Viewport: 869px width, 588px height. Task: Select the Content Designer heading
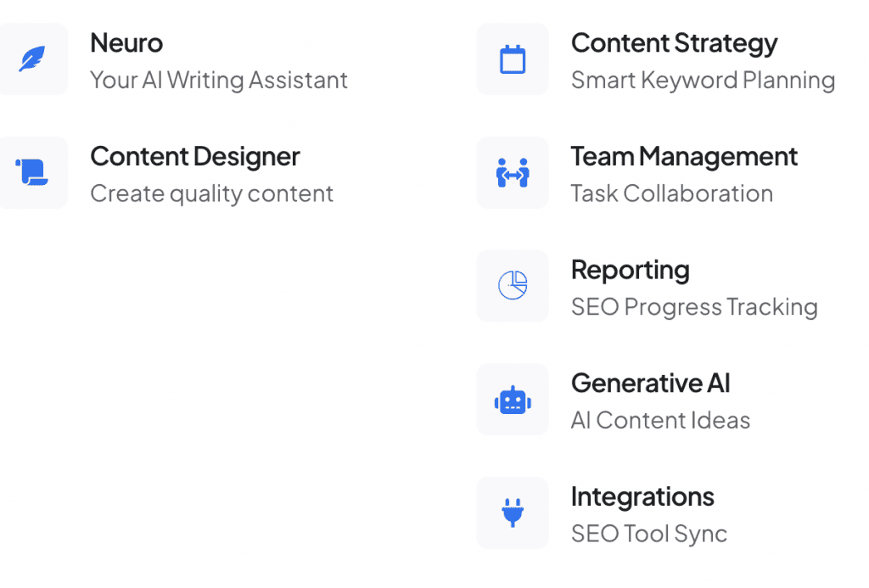[x=194, y=156]
